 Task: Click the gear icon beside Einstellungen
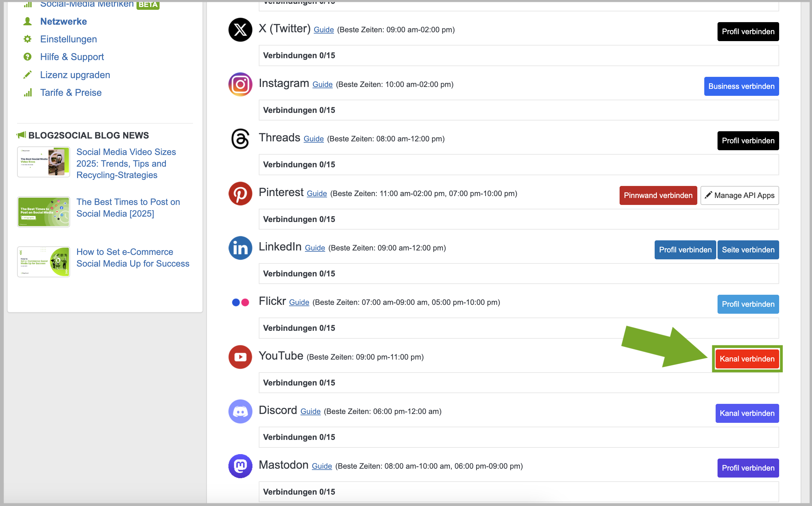pos(27,39)
